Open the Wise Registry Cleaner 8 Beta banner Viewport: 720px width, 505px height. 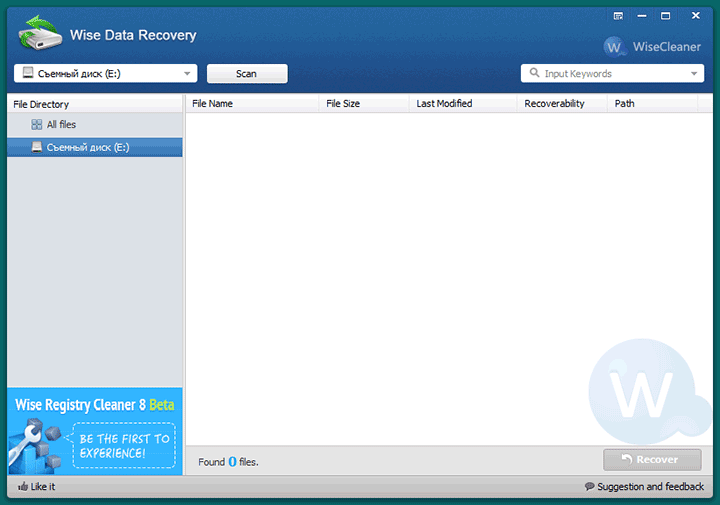95,432
